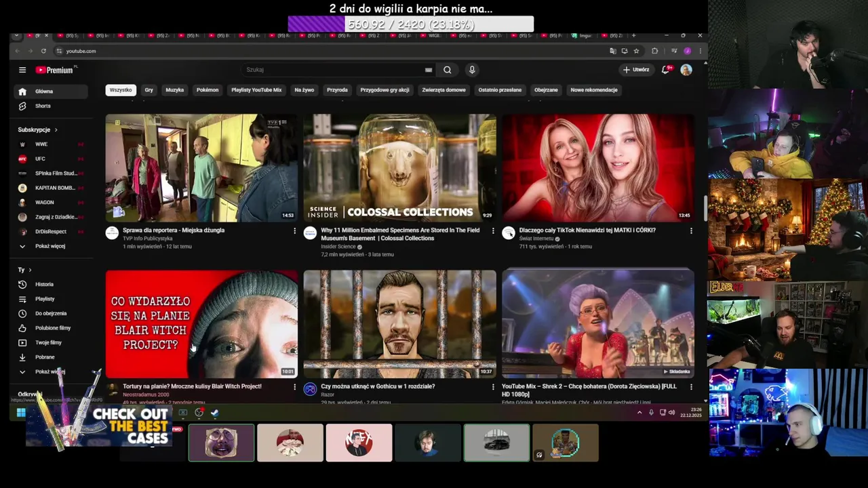Viewport: 868px width, 488px height.
Task: Click the Utwórz create button
Action: point(636,70)
